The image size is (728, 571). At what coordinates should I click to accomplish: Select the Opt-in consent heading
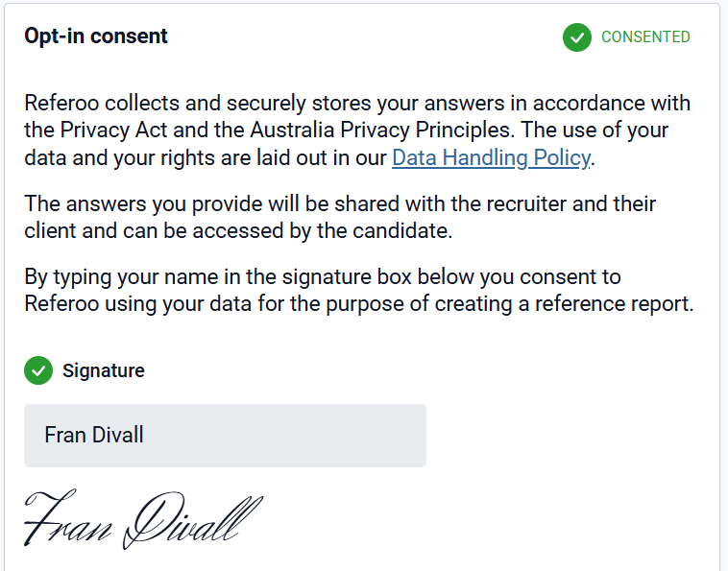[96, 36]
